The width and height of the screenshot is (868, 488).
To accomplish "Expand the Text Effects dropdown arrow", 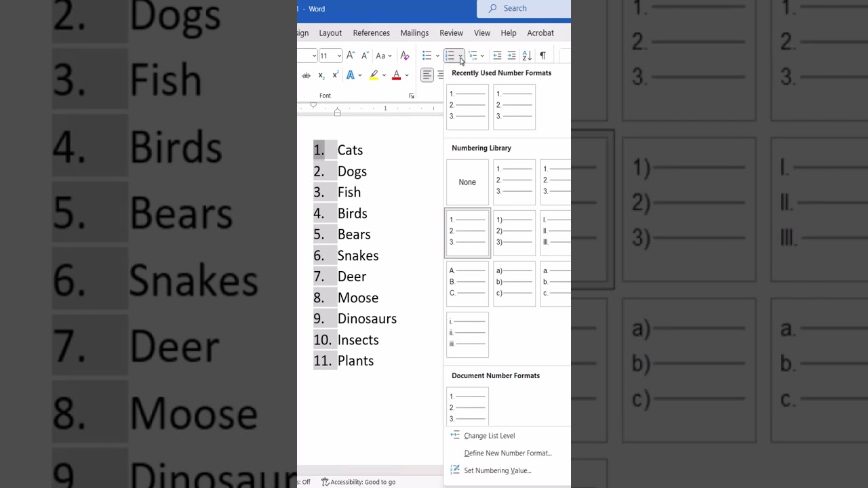I will 359,75.
